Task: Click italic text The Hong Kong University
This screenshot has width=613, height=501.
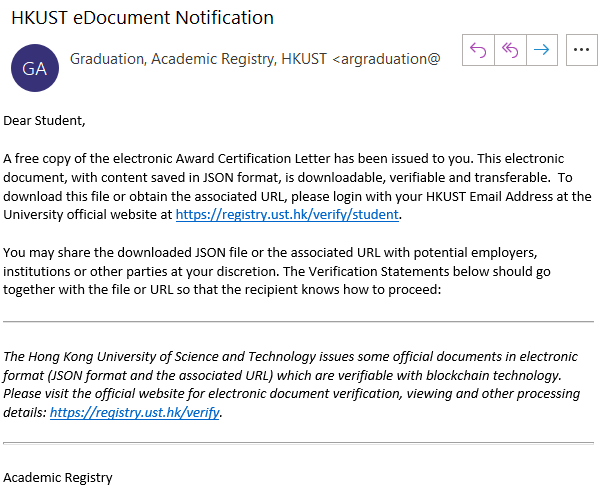Action: pos(81,357)
